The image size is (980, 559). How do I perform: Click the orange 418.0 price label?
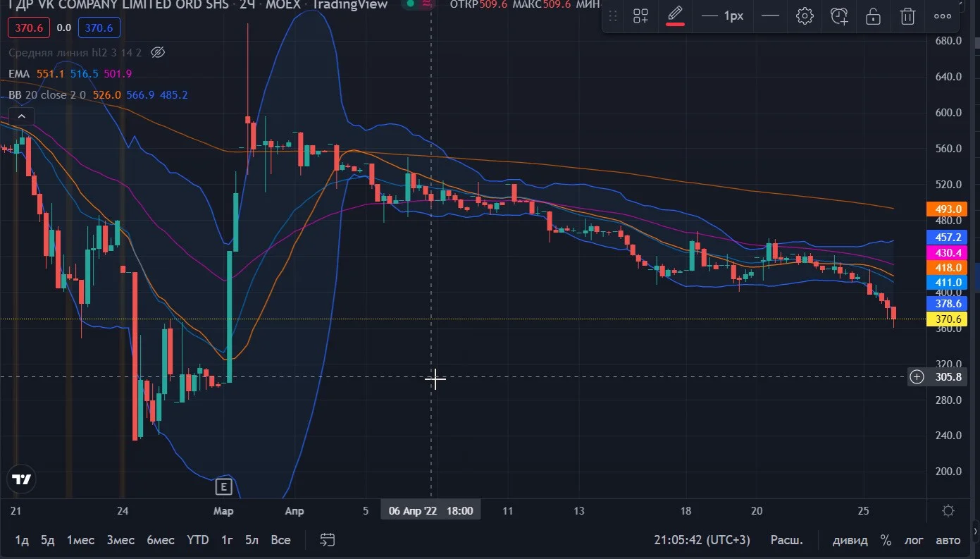pyautogui.click(x=948, y=268)
